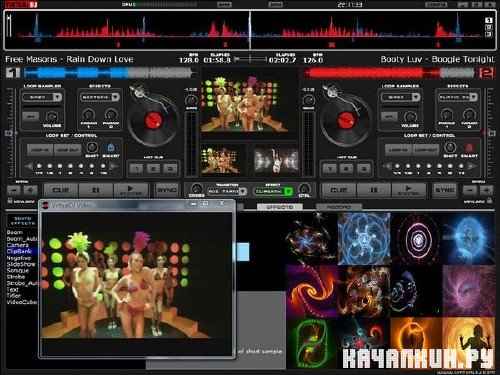Image resolution: width=500 pixels, height=375 pixels.
Task: Toggle the left deck keylock padlock
Action: pos(10,201)
